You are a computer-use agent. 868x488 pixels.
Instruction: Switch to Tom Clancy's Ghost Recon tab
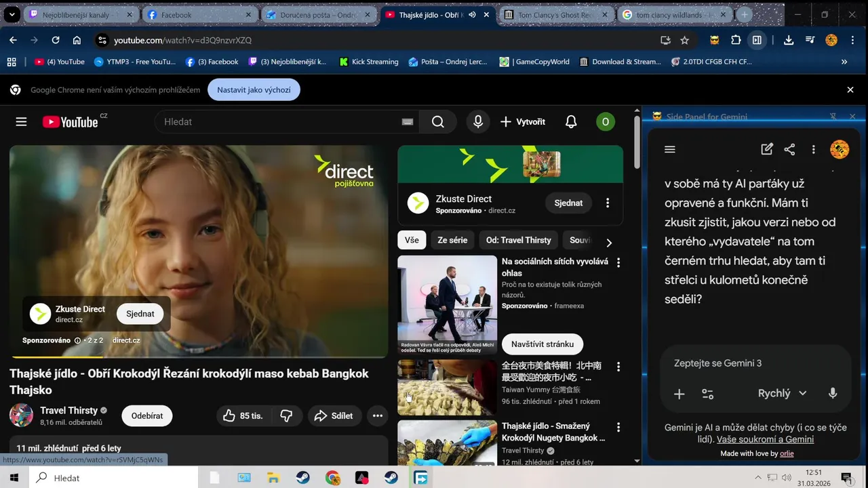pos(556,15)
